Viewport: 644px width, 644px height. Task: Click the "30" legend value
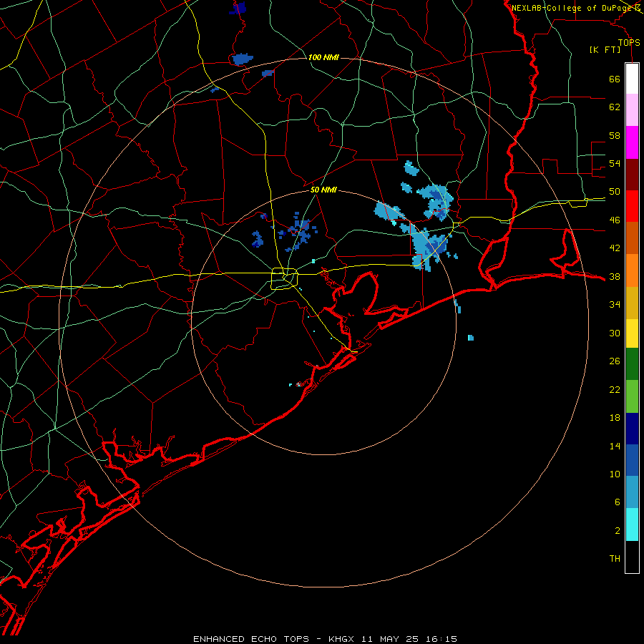point(615,333)
